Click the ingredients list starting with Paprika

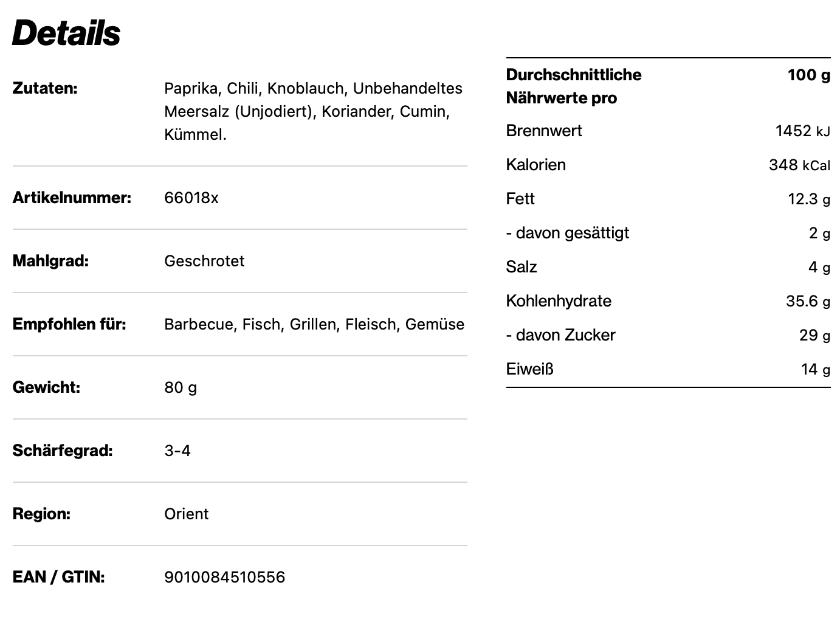coord(313,111)
